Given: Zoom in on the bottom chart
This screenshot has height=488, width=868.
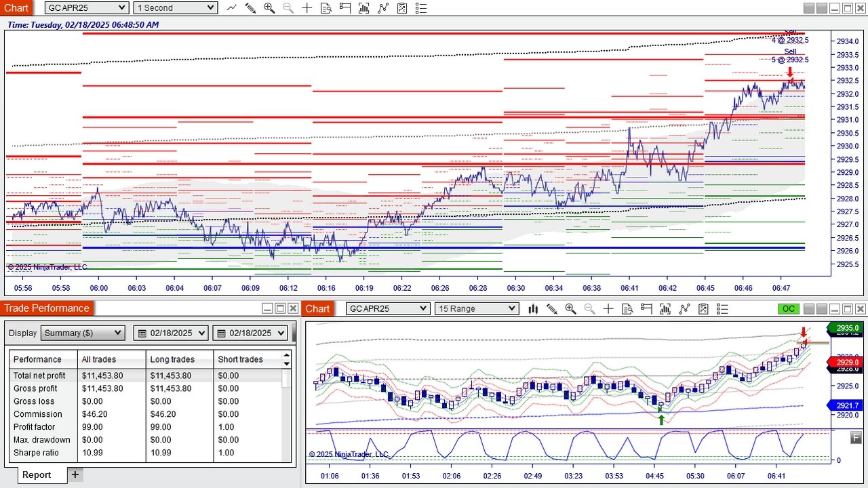Looking at the screenshot, I should click(x=570, y=309).
